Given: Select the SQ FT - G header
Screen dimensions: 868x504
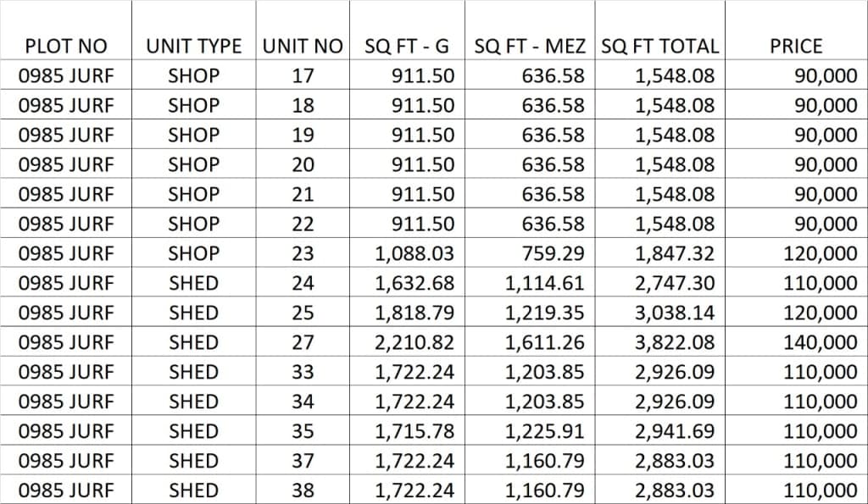Looking at the screenshot, I should coord(407,46).
